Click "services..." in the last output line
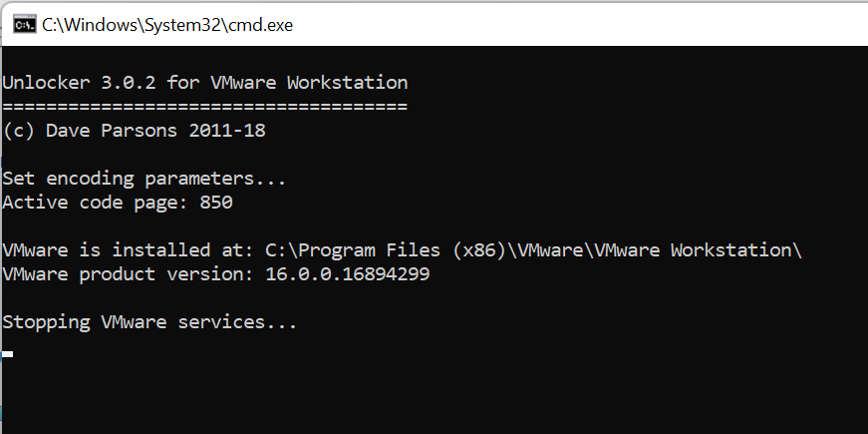Viewport: 868px width, 434px height. (x=249, y=322)
